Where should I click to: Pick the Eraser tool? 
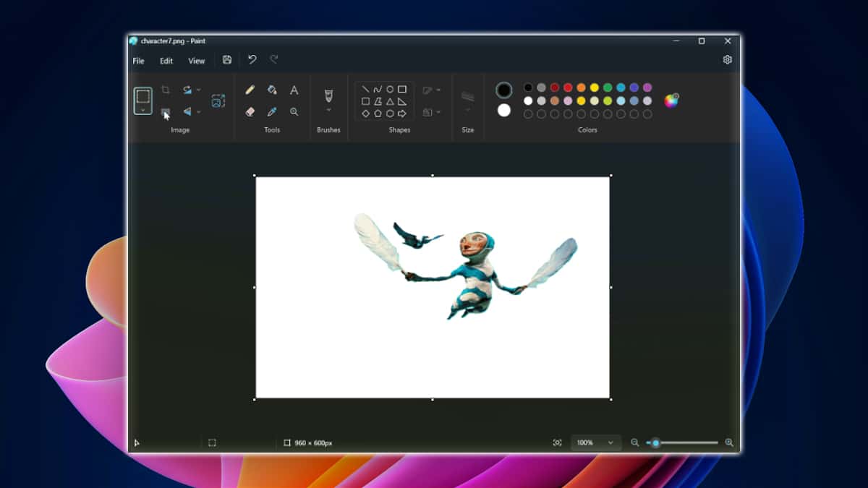pos(250,112)
